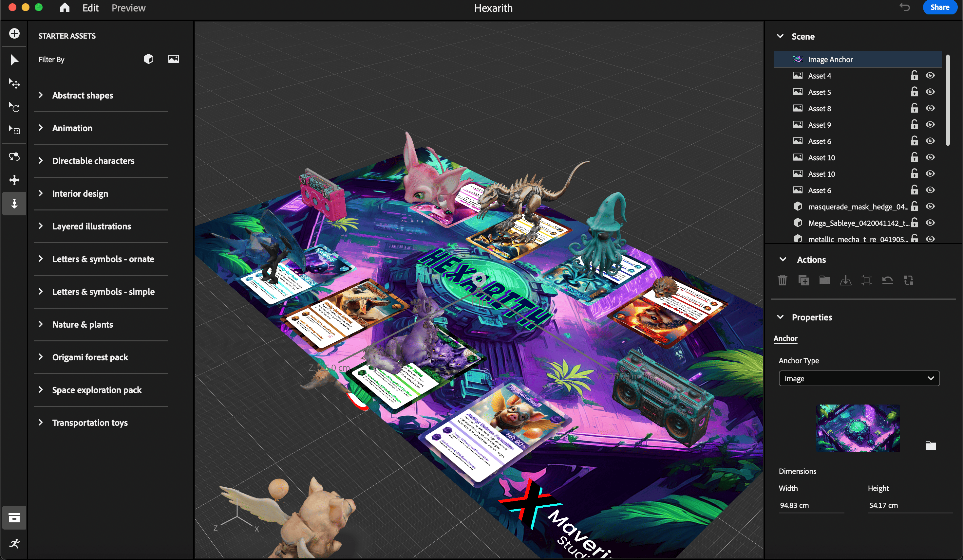Screen dimensions: 963x560
Task: Select Image Anchor in Scene list
Action: 858,59
